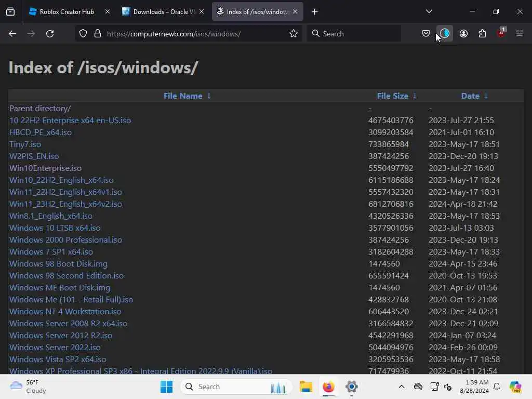Close the Index of /isos/windows tab
Viewport: 532px width, 399px height.
295,11
